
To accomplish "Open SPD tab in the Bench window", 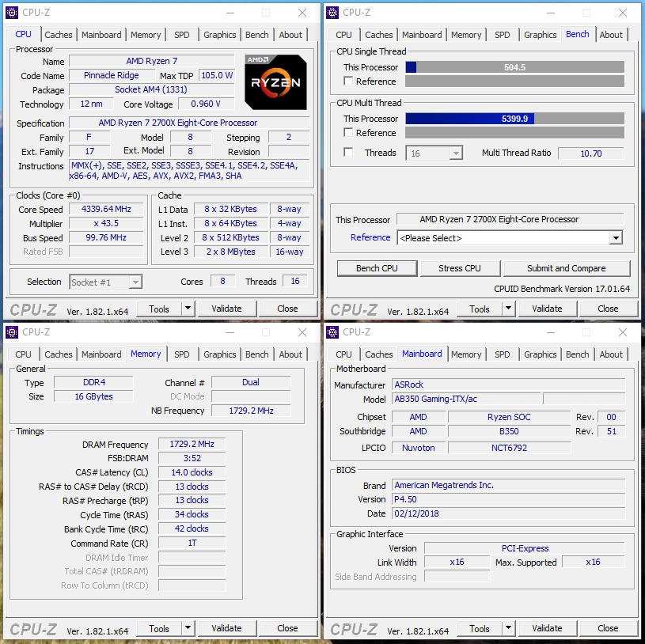I will coord(503,35).
